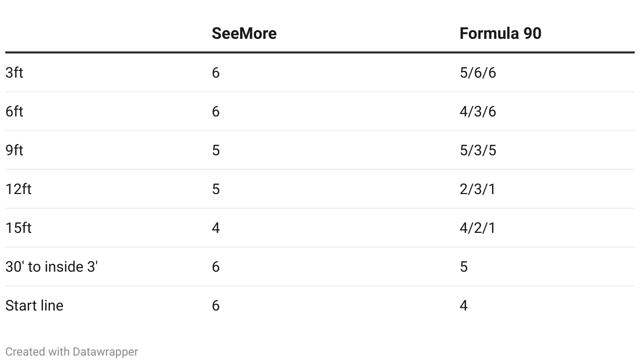Viewport: 640px width, 364px height.
Task: Select the 12ft row label
Action: [x=18, y=189]
